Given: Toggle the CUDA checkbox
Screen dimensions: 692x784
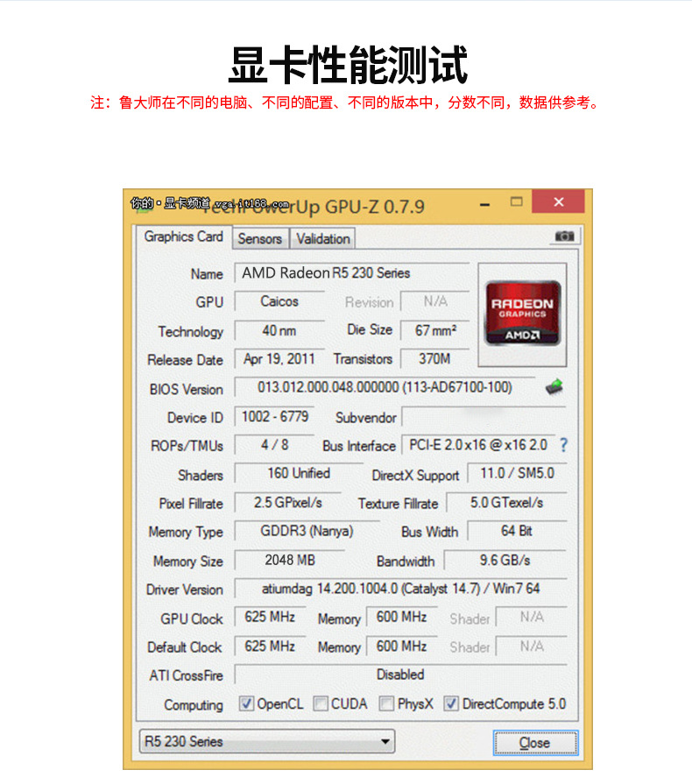Looking at the screenshot, I should coord(320,703).
